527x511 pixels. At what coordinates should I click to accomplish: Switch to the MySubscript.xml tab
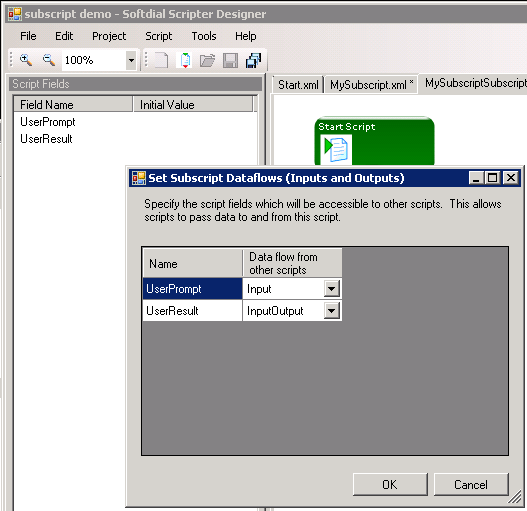pos(371,85)
